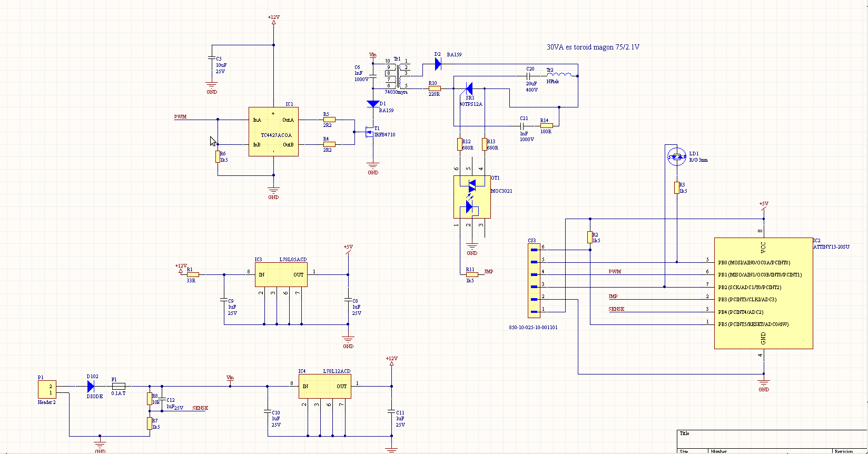Screen dimensions: 868x454
Task: Select the D102 diode symbol
Action: point(91,387)
